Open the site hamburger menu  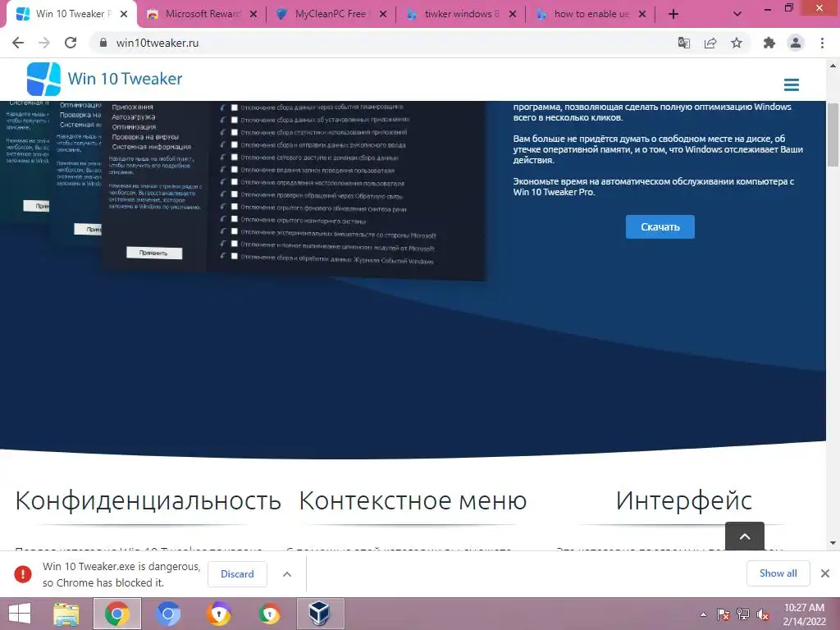tap(792, 84)
